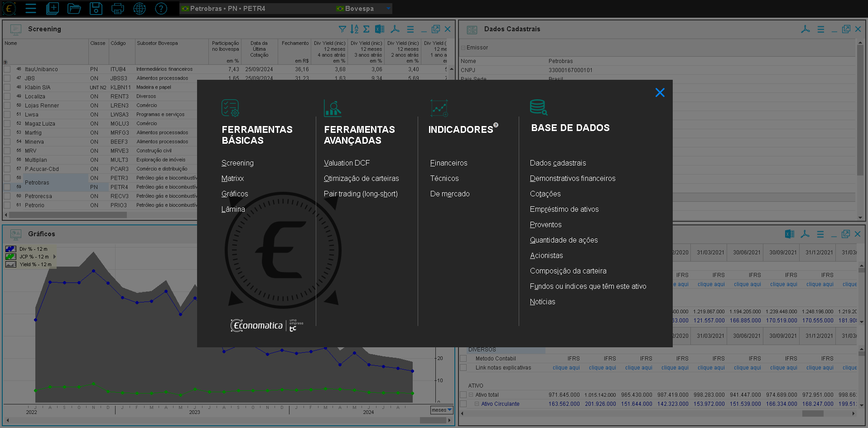Image resolution: width=868 pixels, height=428 pixels.
Task: Click the sigma summary icon in Screening
Action: pyautogui.click(x=366, y=29)
